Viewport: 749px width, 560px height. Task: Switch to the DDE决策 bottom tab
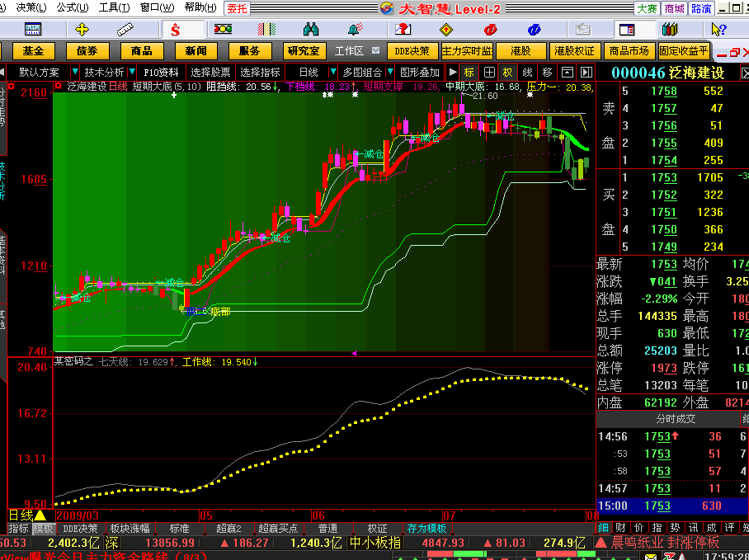[x=80, y=529]
